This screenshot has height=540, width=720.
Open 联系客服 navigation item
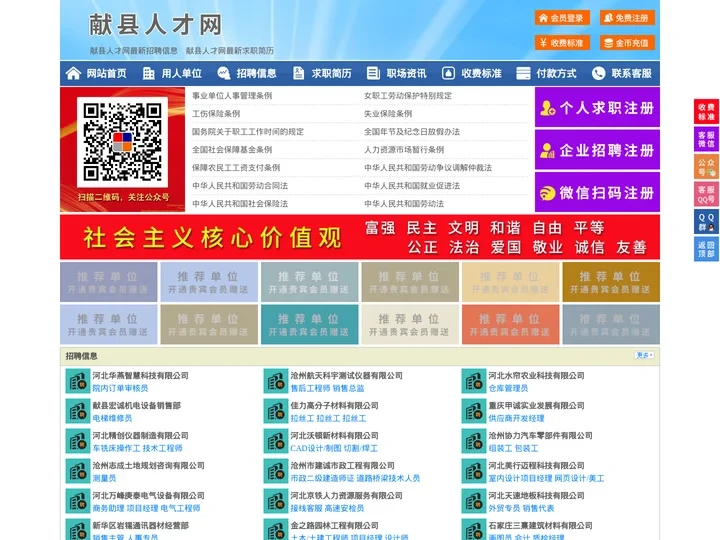631,73
